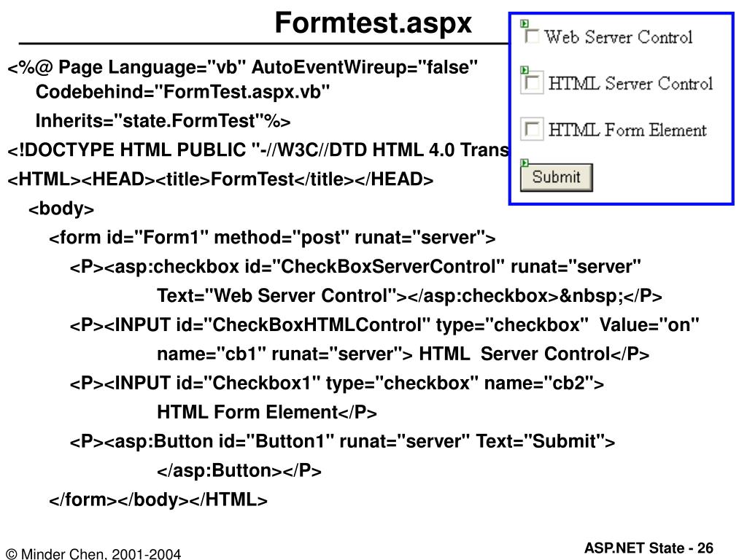Click green glyph above Web Server Control checkbox
Image resolution: width=747 pixels, height=560 pixels.
coord(525,23)
